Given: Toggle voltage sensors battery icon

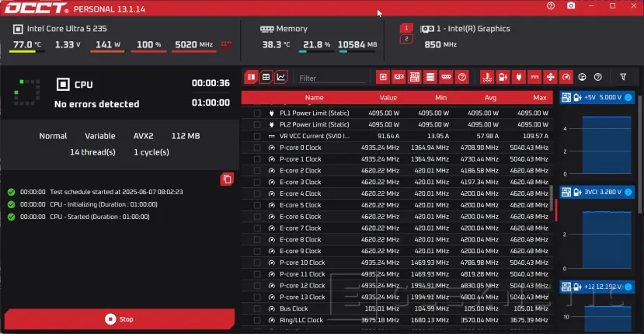Looking at the screenshot, I should [x=503, y=77].
